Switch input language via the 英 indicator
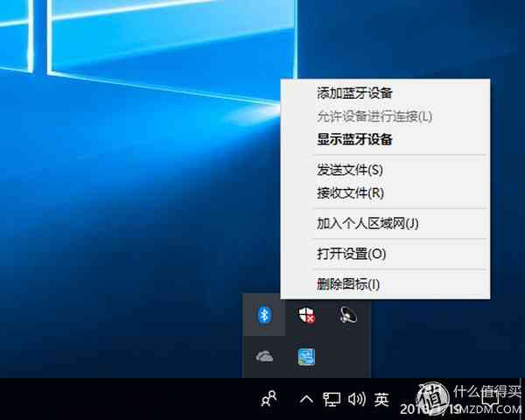The image size is (525, 420). [x=381, y=400]
